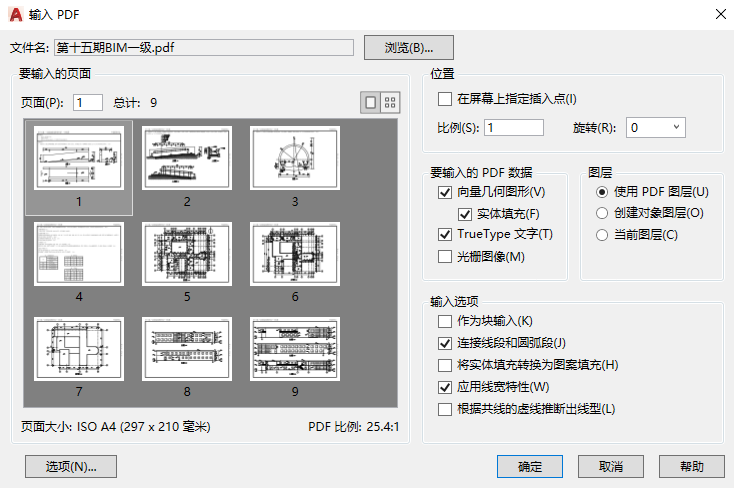This screenshot has width=734, height=488.
Task: Toggle 光栅图像 checkbox
Action: tap(445, 257)
